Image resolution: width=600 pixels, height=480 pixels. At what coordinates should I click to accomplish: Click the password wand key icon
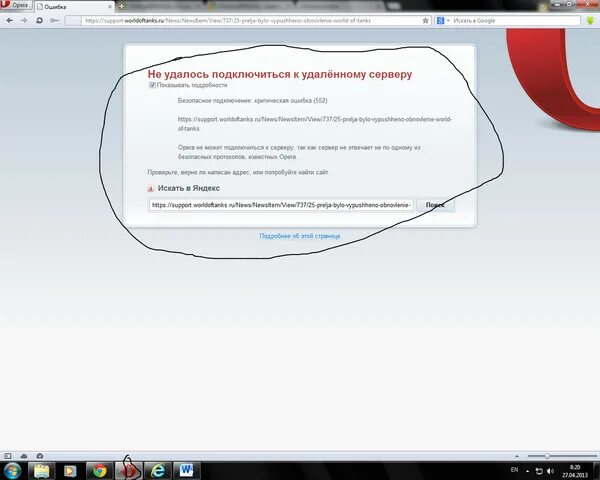(x=54, y=20)
